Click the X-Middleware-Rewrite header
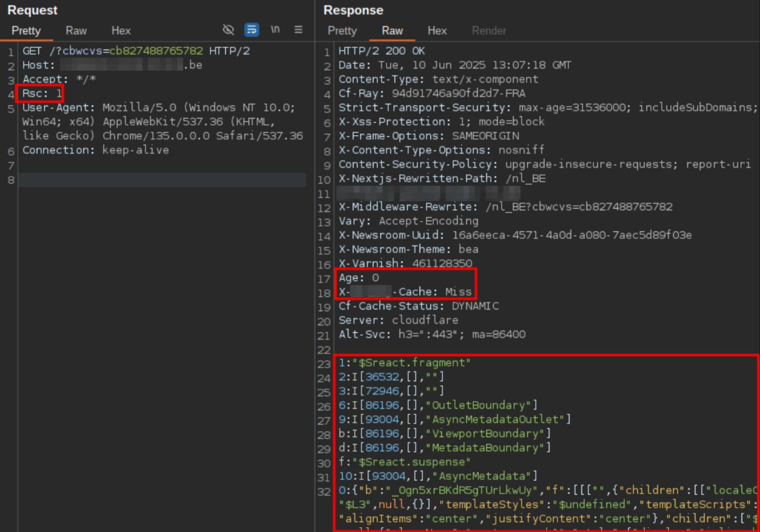Screen dimensions: 760x532 tap(505, 207)
